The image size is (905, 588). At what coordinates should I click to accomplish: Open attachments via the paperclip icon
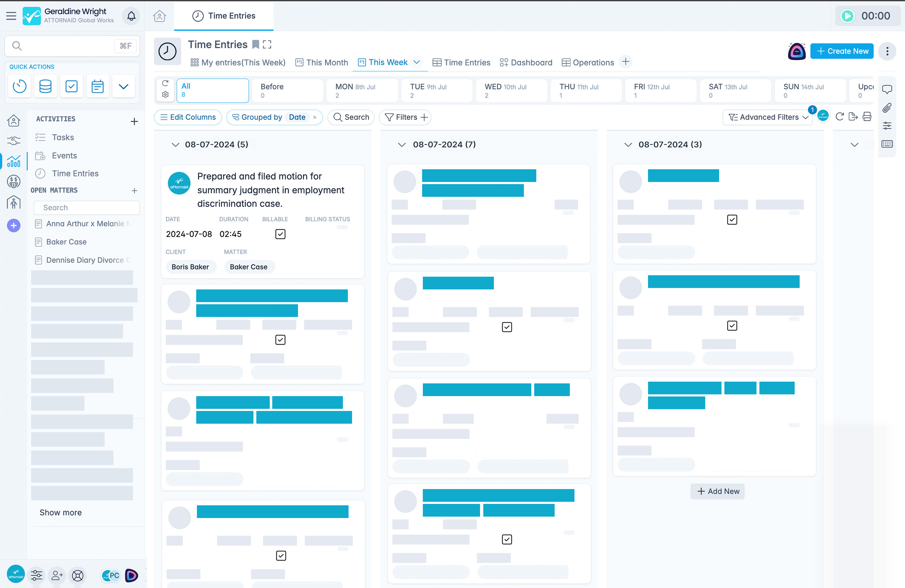click(888, 108)
